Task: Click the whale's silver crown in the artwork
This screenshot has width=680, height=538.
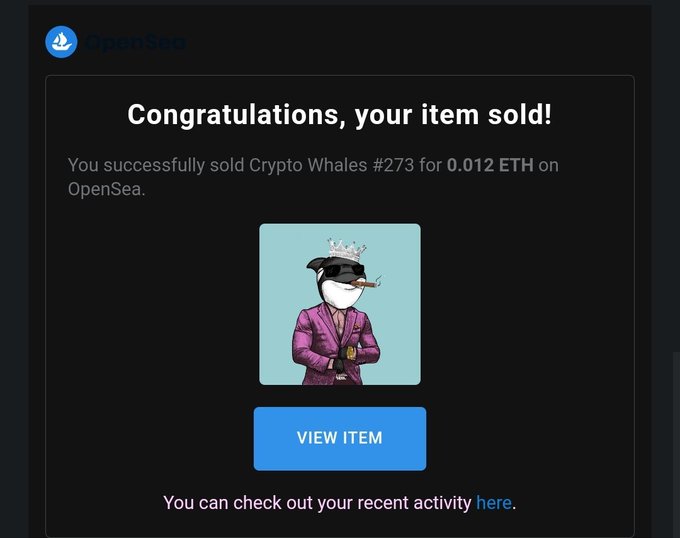Action: point(346,250)
